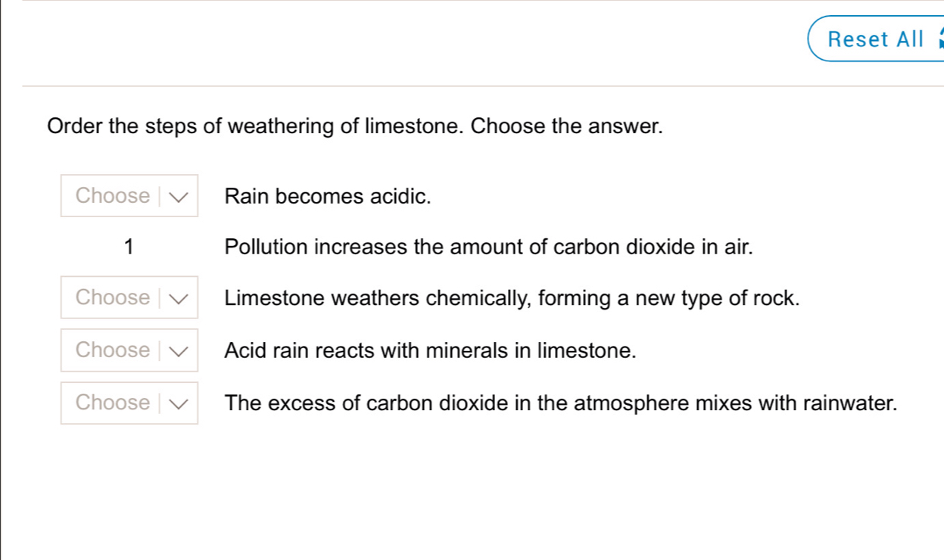Click the "Choose" placeholder next to "Rain becomes acidic"
Viewport: 944px width, 560px height.
click(x=113, y=196)
